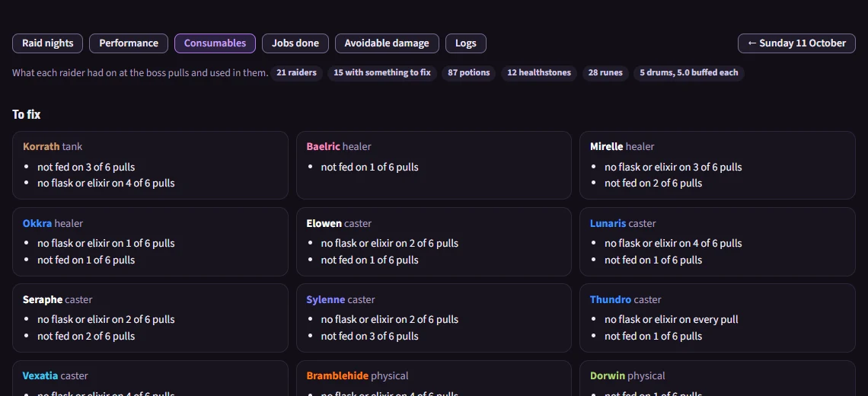Click Mirelle's no flask on 3 of 6 pulls

673,168
